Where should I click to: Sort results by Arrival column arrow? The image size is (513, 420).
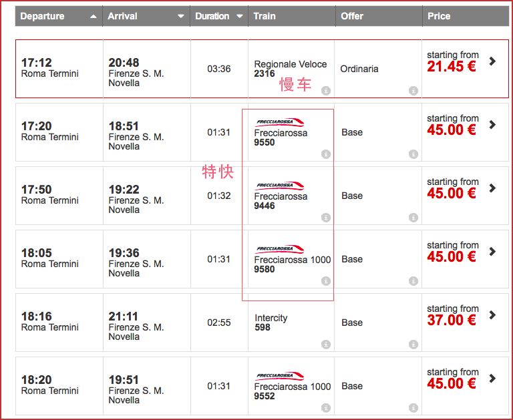tap(180, 16)
